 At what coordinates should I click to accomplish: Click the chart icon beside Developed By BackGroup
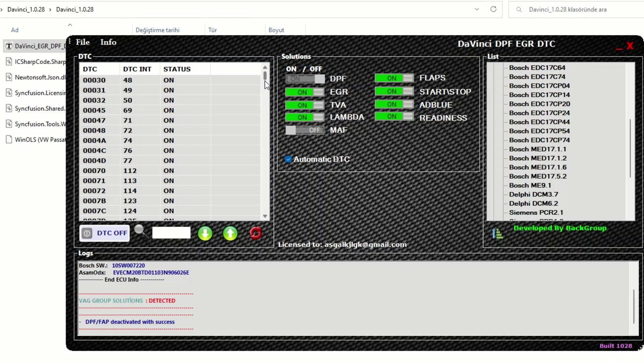(497, 233)
